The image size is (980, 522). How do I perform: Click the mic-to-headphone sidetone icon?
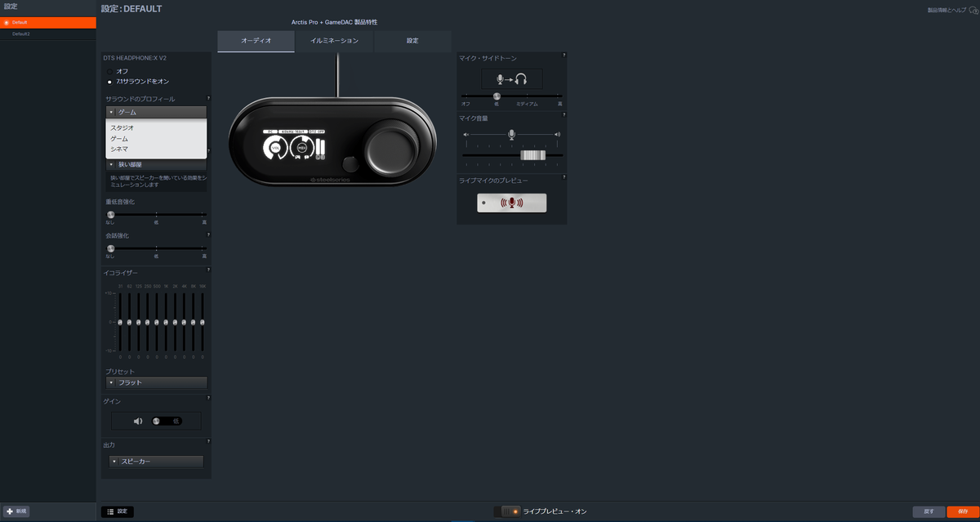(x=511, y=79)
